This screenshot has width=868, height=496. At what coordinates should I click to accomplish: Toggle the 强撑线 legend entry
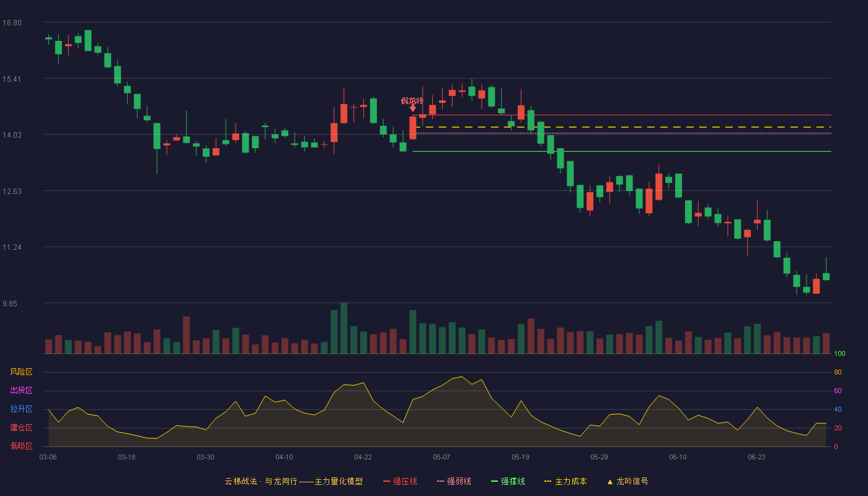pyautogui.click(x=508, y=481)
